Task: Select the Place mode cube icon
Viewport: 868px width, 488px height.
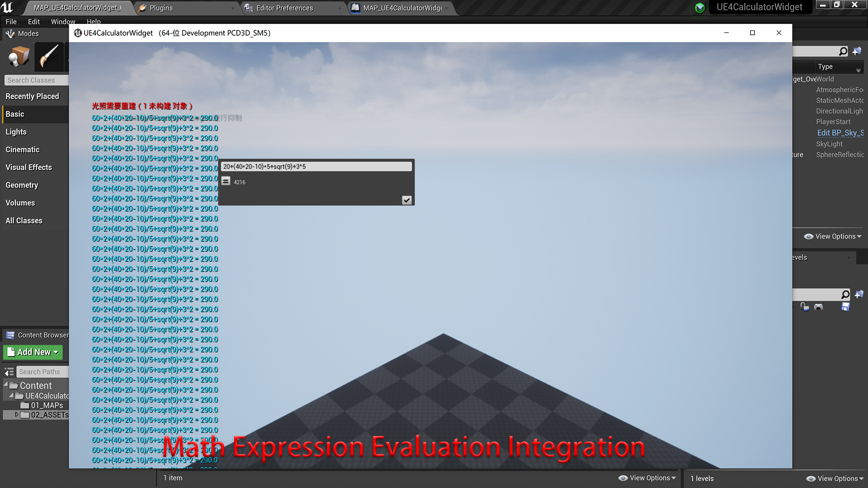Action: (x=18, y=57)
